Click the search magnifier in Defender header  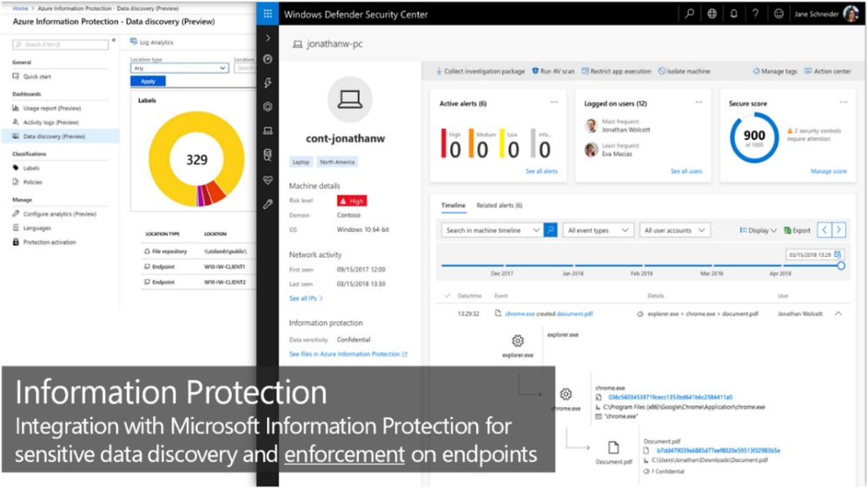point(689,14)
